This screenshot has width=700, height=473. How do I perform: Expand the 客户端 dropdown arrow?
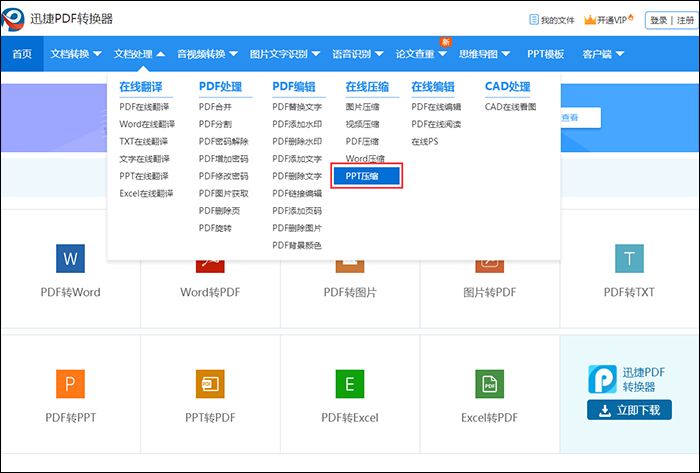point(620,54)
